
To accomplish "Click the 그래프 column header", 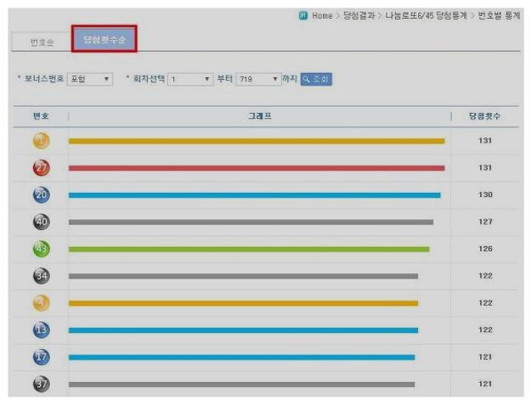I will [260, 116].
